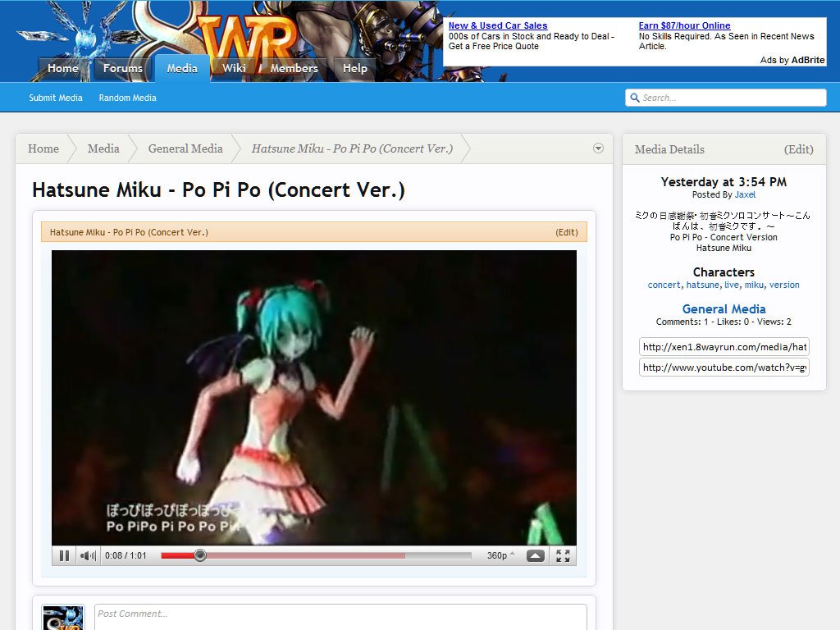Click the miku tag
The image size is (840, 630).
(x=754, y=285)
